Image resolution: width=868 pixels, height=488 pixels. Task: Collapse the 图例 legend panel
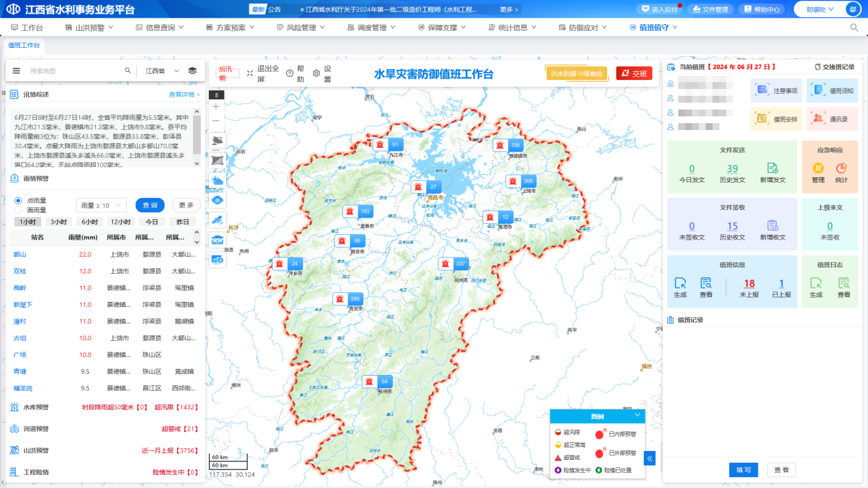[x=638, y=415]
